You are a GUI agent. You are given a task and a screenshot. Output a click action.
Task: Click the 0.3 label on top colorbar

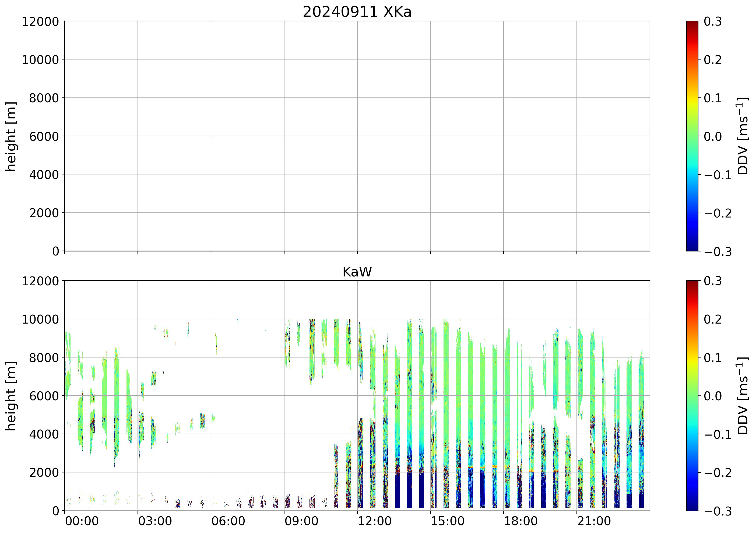click(713, 22)
